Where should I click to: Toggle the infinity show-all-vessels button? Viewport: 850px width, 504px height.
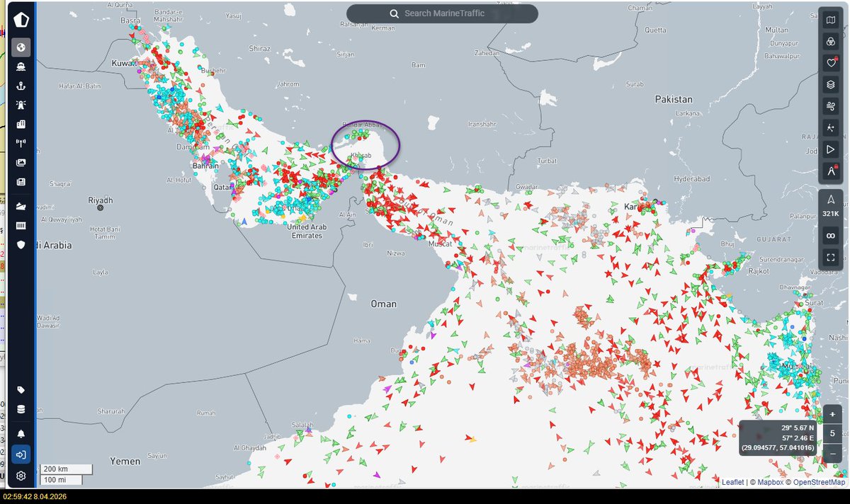coord(831,235)
